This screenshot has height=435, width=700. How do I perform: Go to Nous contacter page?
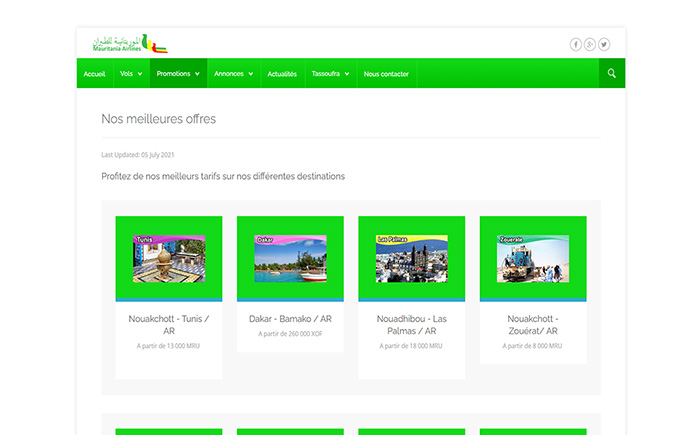pos(386,74)
